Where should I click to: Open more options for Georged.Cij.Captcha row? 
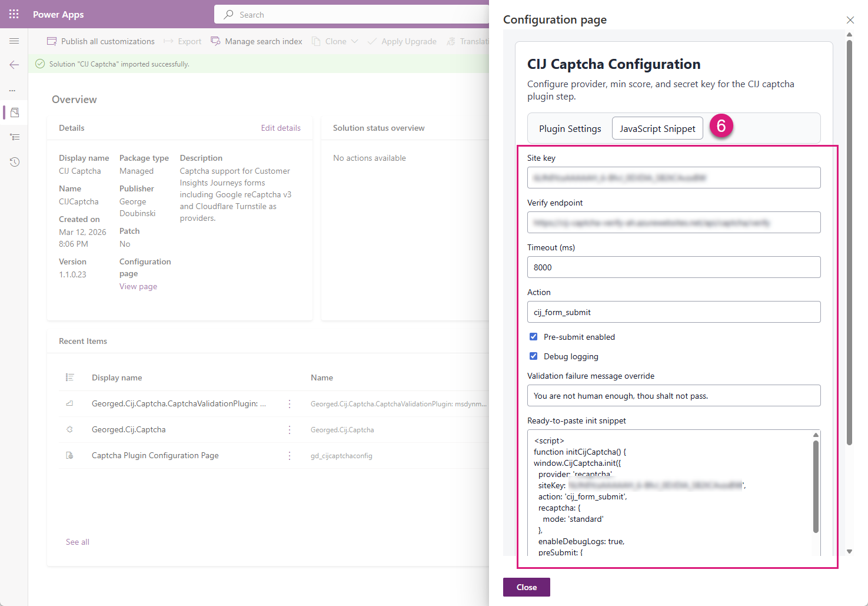tap(290, 429)
